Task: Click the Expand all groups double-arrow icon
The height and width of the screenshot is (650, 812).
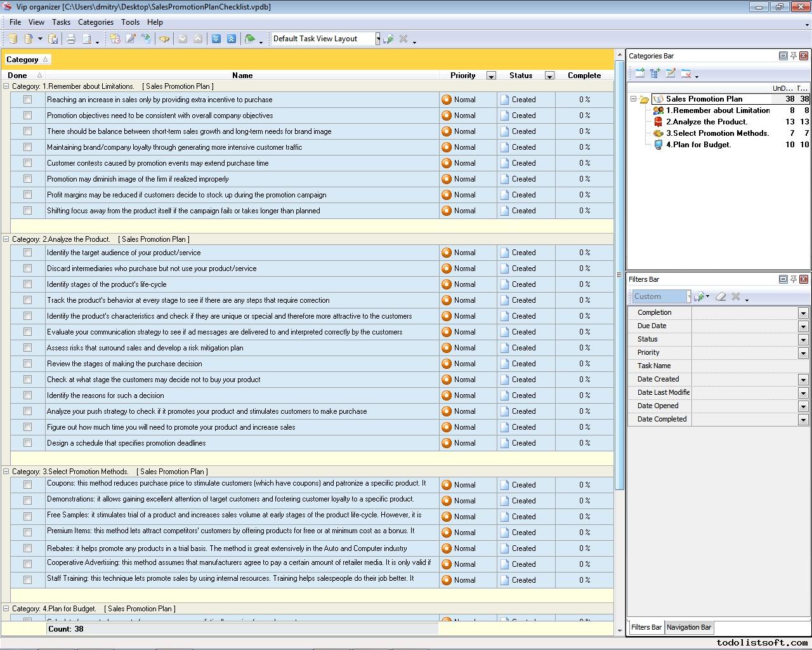Action: [x=216, y=39]
